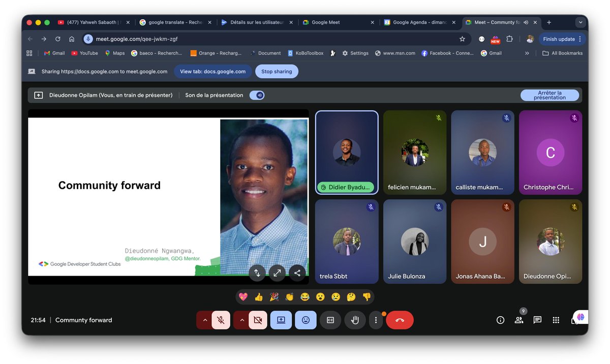Click the Stop sharing button
The image size is (610, 364).
pos(277,71)
